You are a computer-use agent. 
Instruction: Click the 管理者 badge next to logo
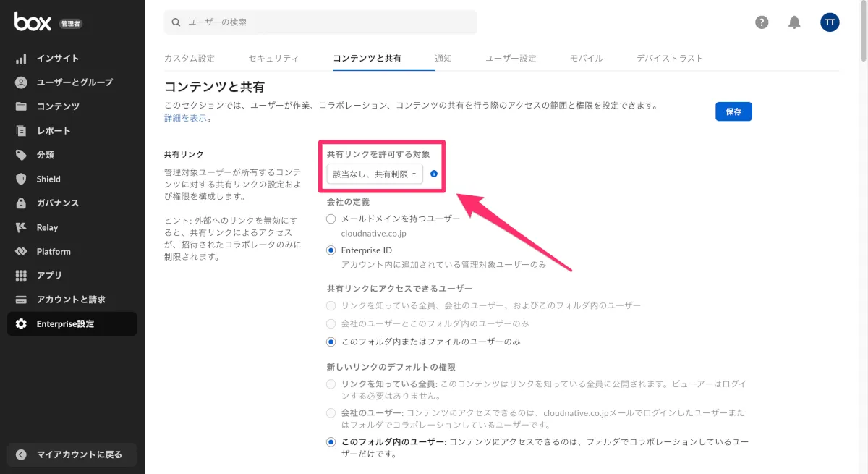pyautogui.click(x=71, y=24)
